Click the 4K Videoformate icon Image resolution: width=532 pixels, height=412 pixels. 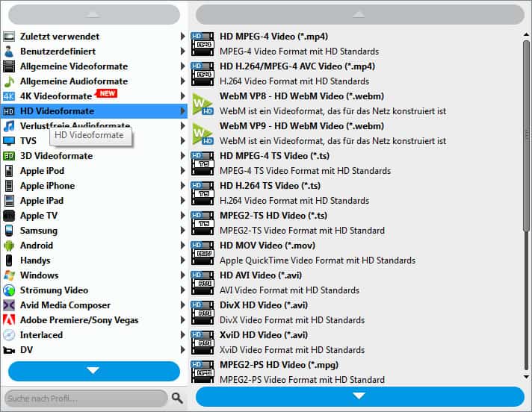tap(9, 96)
